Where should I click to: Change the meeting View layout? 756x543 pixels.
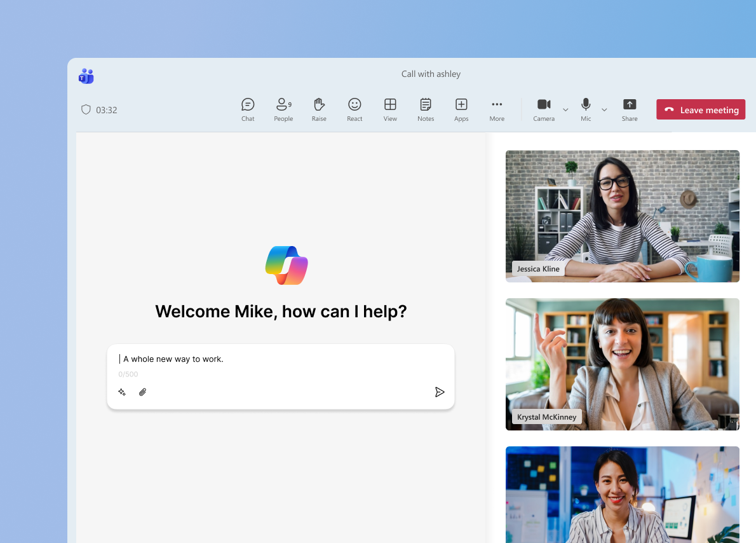click(390, 109)
